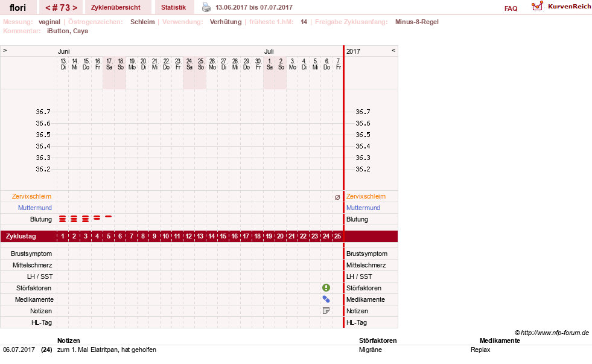Click the left Mittelschmerz label
This screenshot has width=592, height=364.
32,265
